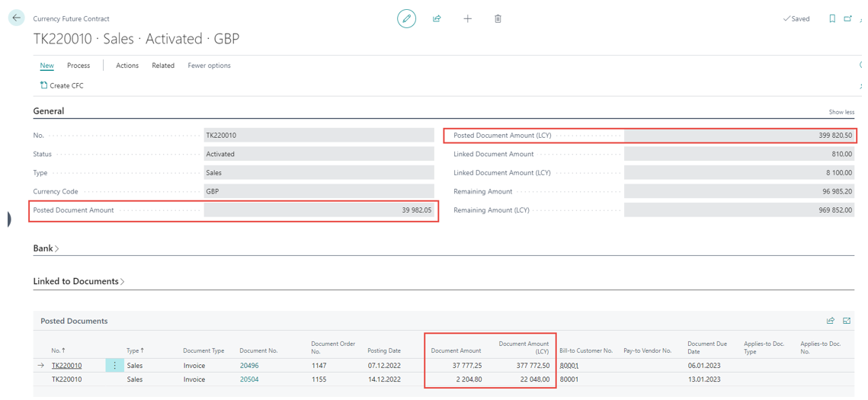Expand the Bank section
This screenshot has width=868, height=400.
(x=46, y=248)
